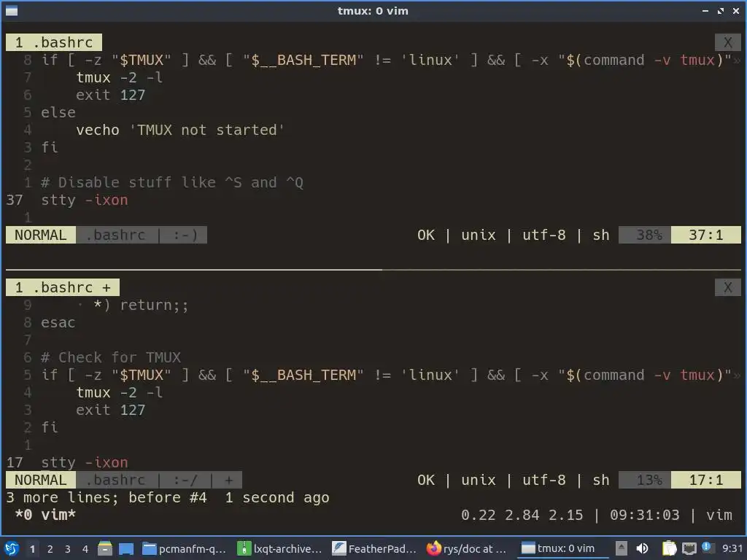
Task: Click the '.bashrc' filename in upper status line
Action: click(x=115, y=236)
